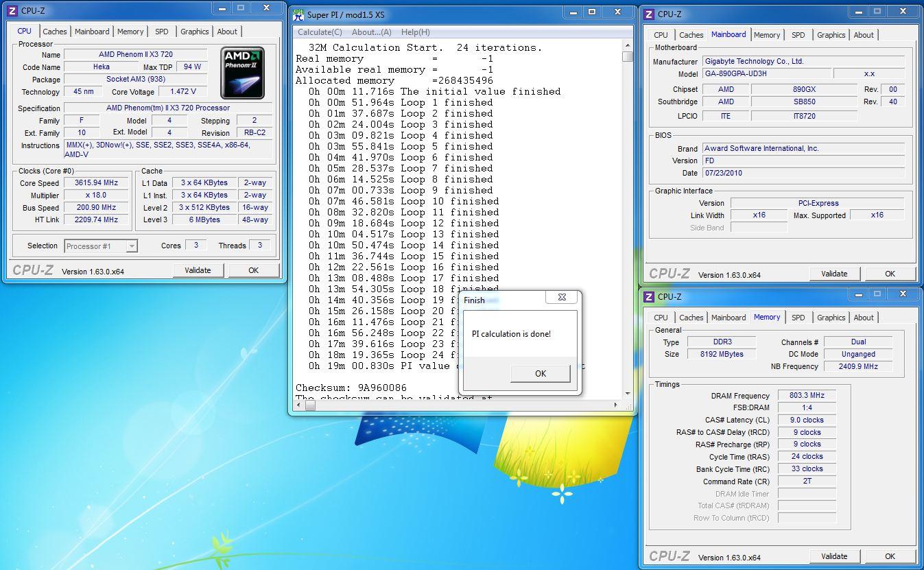924x570 pixels.
Task: Open Calculate(C) menu in Super PI
Action: (x=320, y=32)
